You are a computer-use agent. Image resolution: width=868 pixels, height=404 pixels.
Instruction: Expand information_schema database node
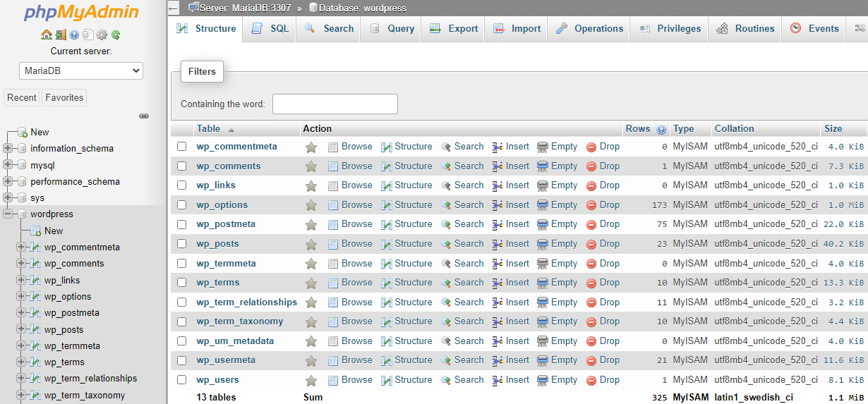(8, 149)
